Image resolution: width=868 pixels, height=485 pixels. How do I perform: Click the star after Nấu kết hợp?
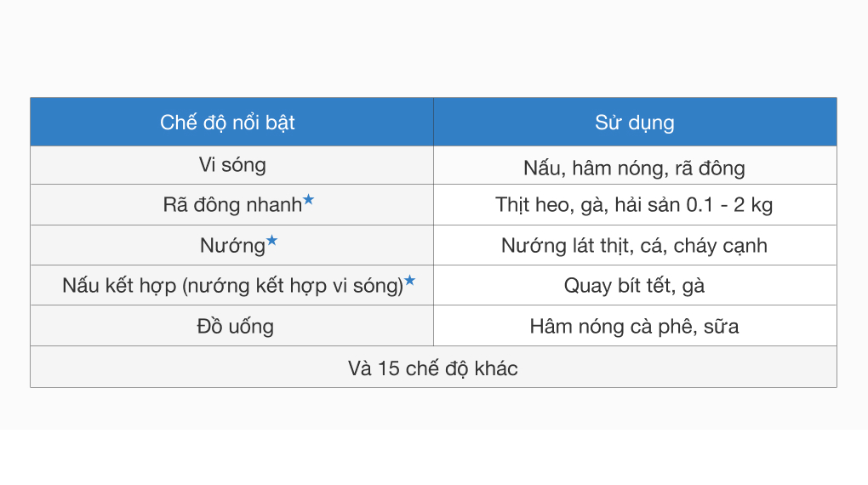click(x=409, y=281)
